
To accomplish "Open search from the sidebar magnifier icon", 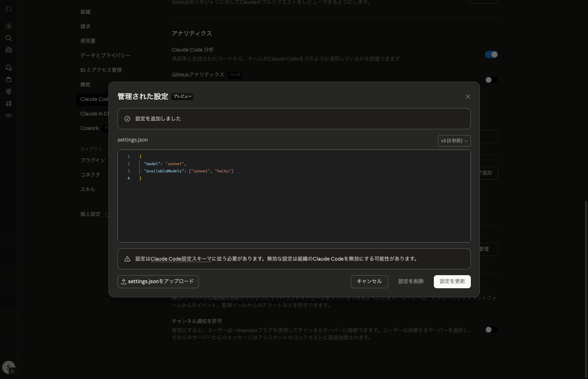I will (8, 38).
